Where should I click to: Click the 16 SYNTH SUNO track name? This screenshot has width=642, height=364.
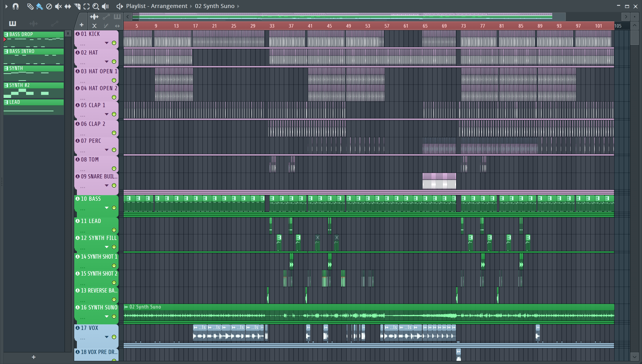tap(99, 307)
